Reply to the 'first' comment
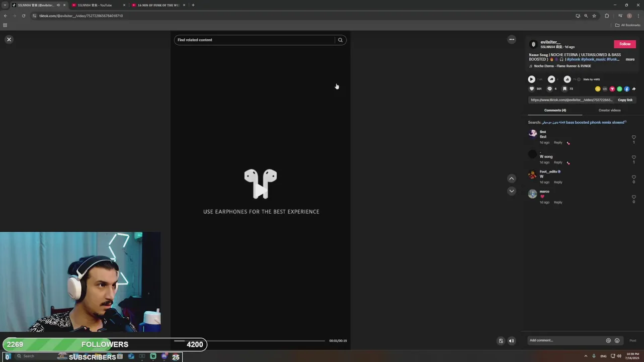Screen dimensions: 644x362 558,142
